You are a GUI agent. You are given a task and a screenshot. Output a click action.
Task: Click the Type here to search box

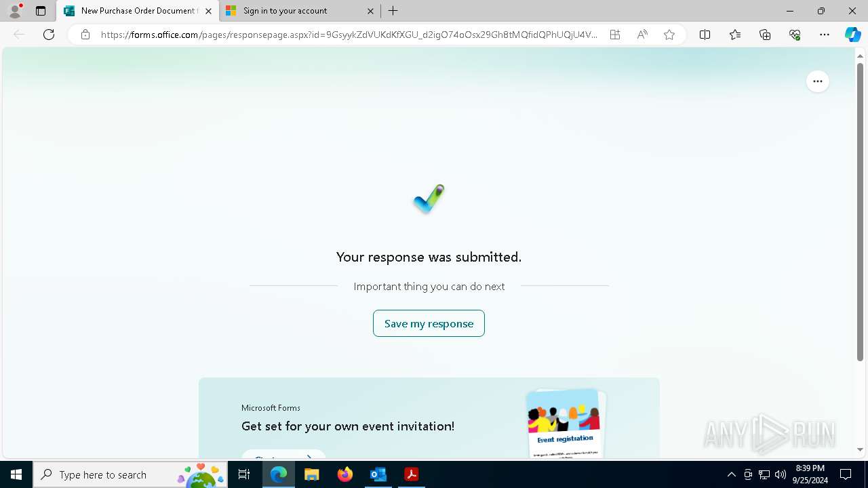[130, 474]
